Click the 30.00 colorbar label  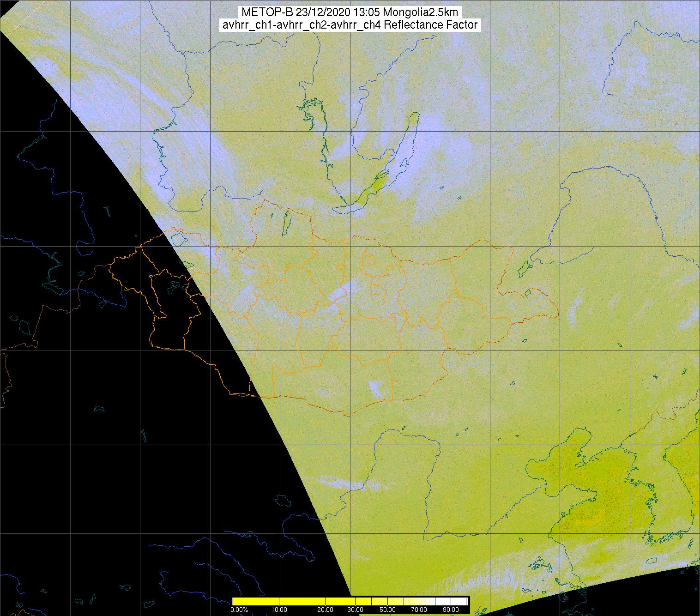coord(356,610)
